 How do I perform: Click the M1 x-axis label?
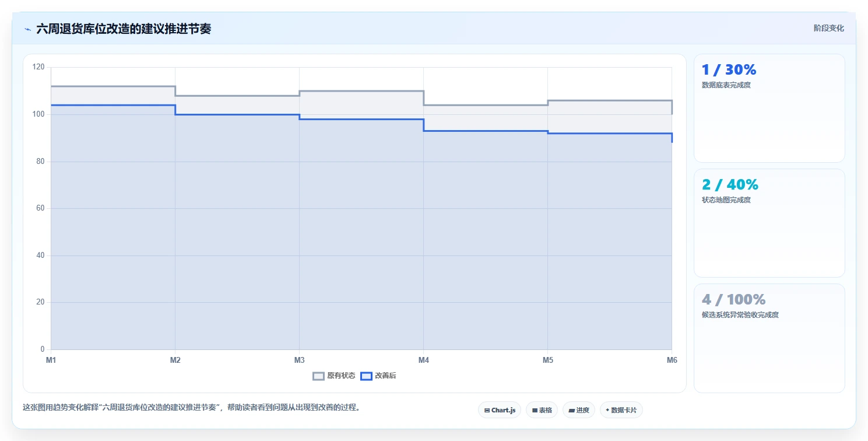(x=51, y=360)
